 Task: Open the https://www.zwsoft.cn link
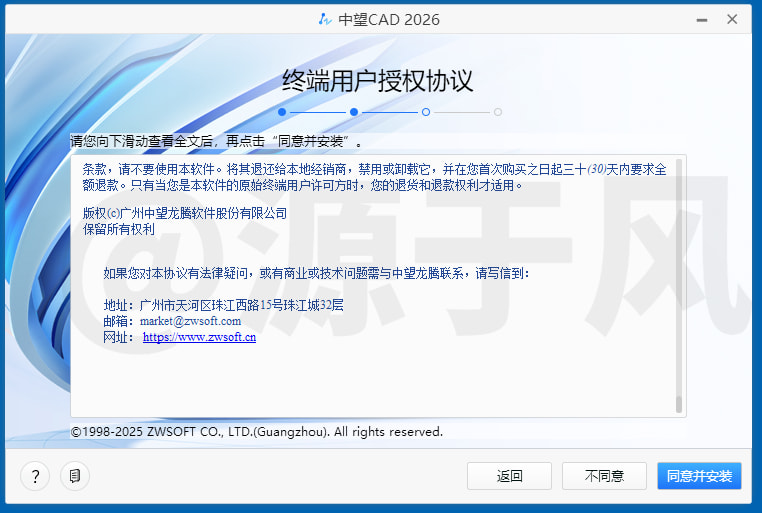point(199,337)
